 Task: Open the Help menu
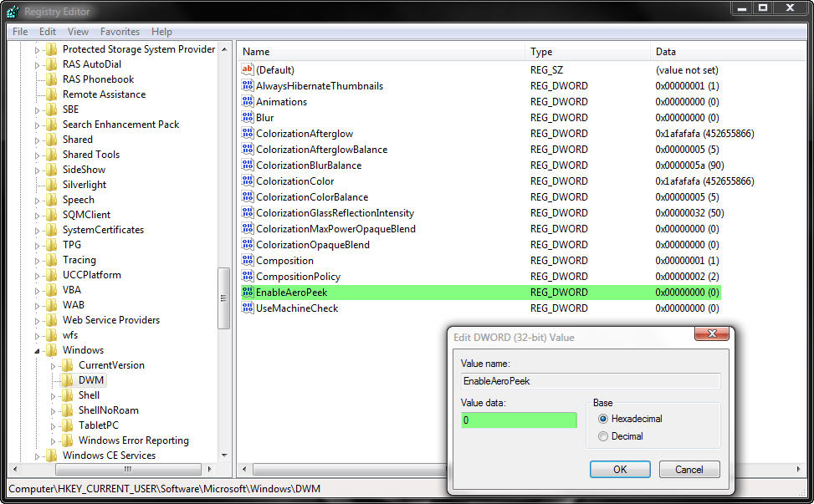coord(161,32)
